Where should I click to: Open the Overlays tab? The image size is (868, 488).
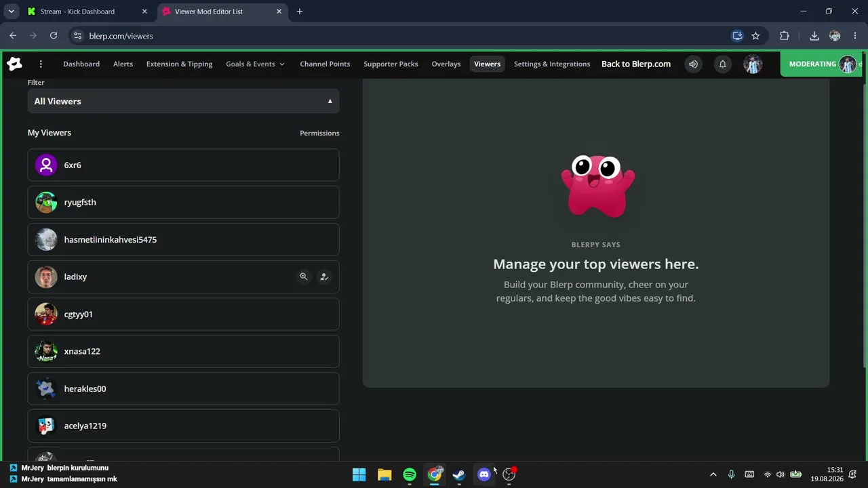(x=446, y=64)
